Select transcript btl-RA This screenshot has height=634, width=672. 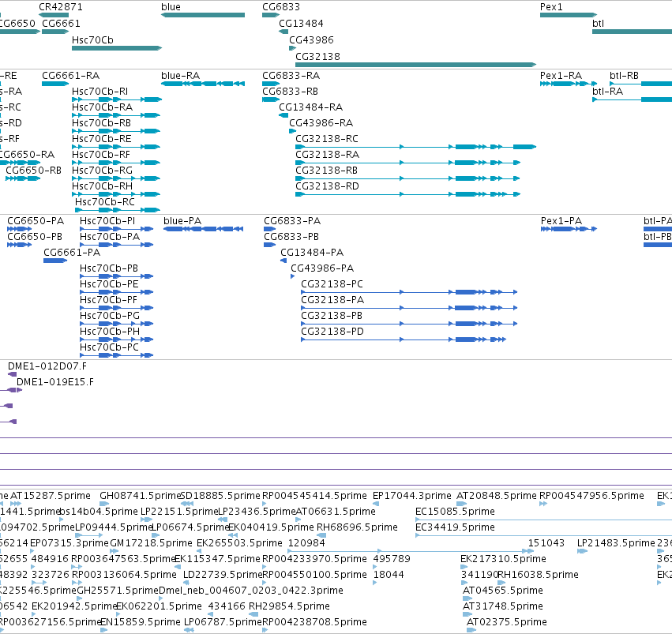tap(633, 99)
